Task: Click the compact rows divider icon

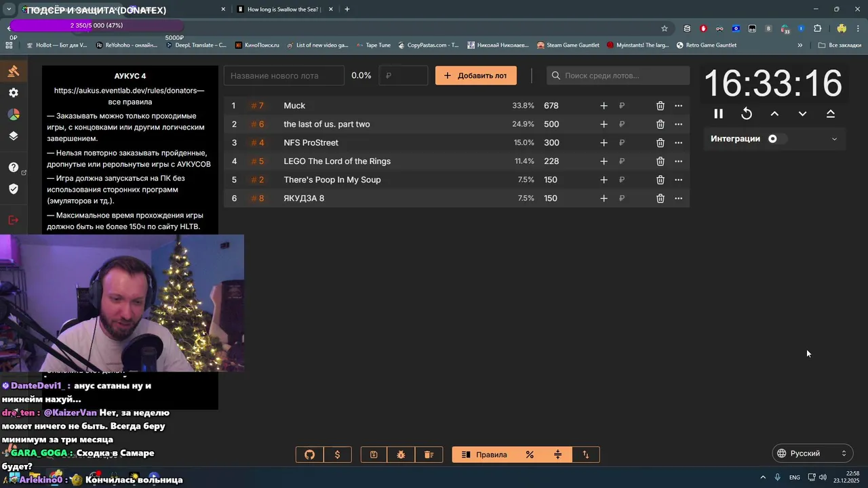Action: pos(558,455)
